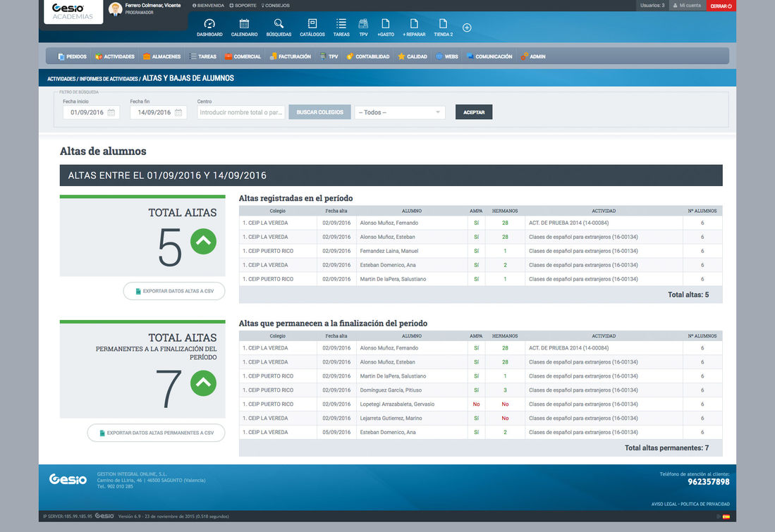This screenshot has height=532, width=775.
Task: Open the Calidad module menu
Action: pos(413,57)
